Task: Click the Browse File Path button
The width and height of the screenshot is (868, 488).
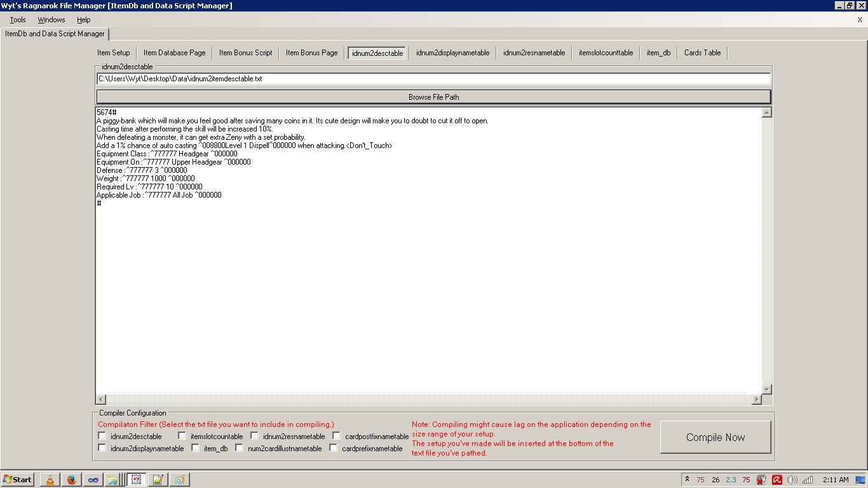Action: [433, 97]
